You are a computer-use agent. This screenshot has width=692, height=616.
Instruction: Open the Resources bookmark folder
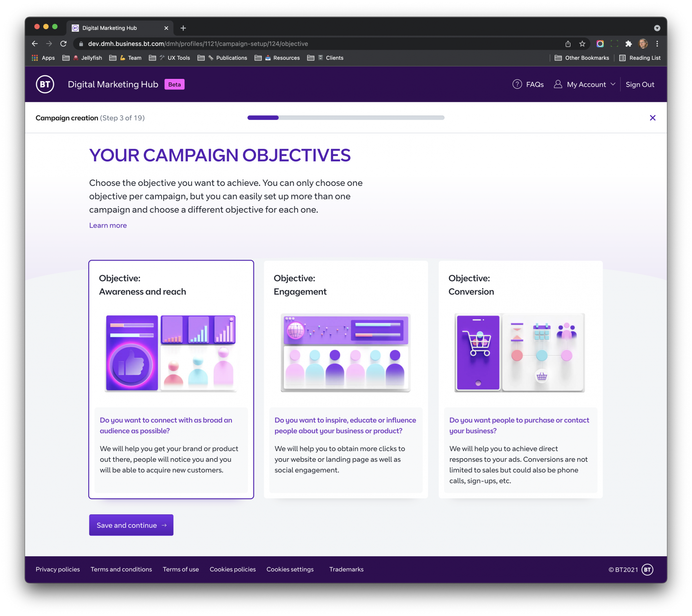(277, 58)
